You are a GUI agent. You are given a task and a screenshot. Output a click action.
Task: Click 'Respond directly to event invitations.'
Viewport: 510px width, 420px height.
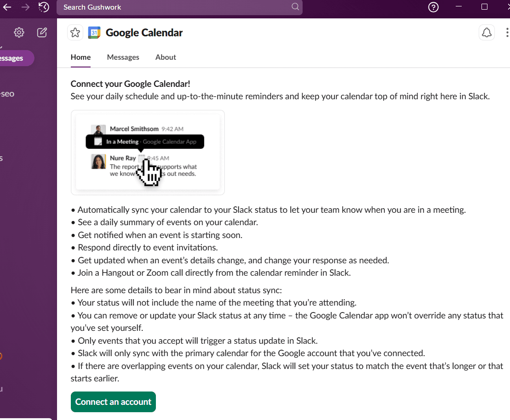148,248
